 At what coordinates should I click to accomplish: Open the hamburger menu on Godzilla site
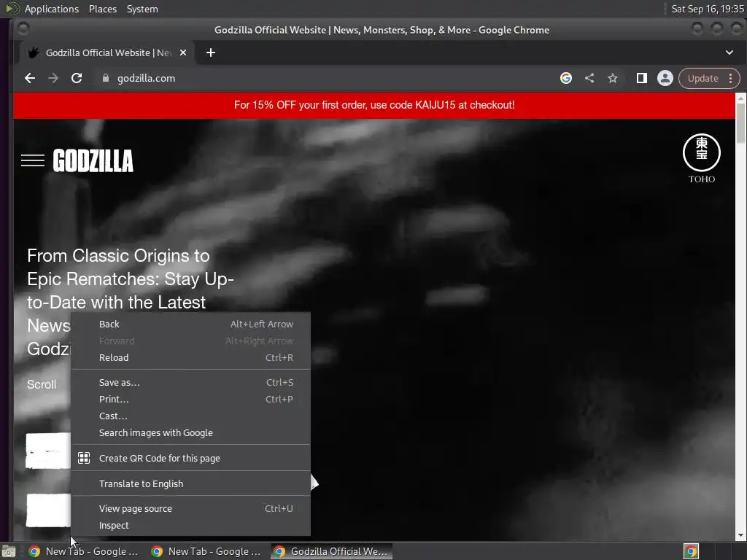pos(33,160)
